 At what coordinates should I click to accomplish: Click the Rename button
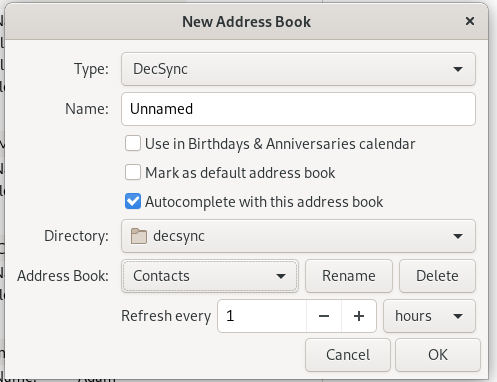tap(349, 276)
